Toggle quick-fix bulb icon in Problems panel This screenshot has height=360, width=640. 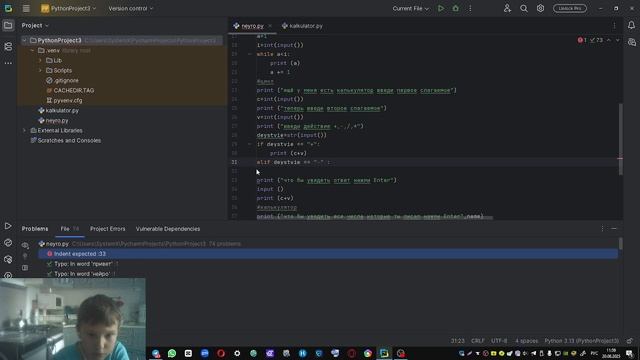click(x=25, y=256)
